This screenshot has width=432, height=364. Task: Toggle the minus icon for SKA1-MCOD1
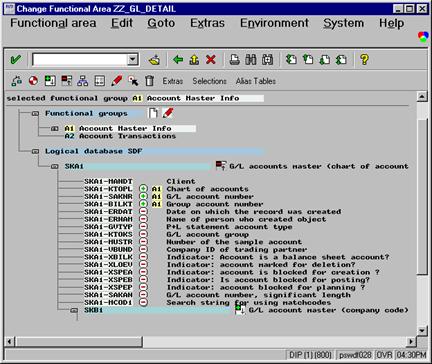tap(143, 302)
